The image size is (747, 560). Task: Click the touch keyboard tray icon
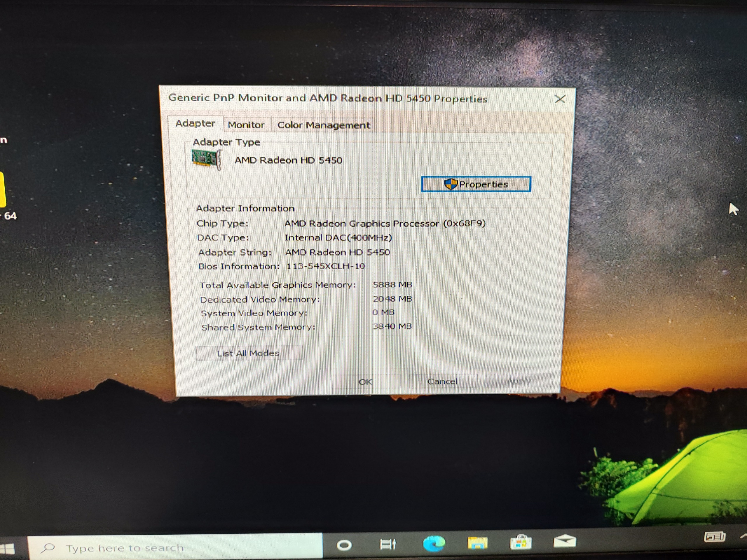(x=715, y=536)
